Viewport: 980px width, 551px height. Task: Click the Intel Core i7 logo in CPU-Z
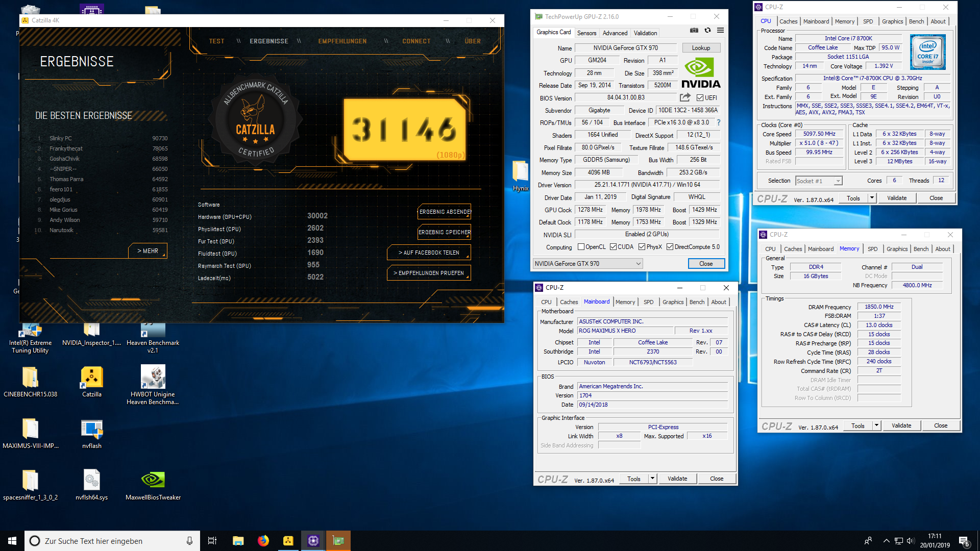[x=927, y=52]
